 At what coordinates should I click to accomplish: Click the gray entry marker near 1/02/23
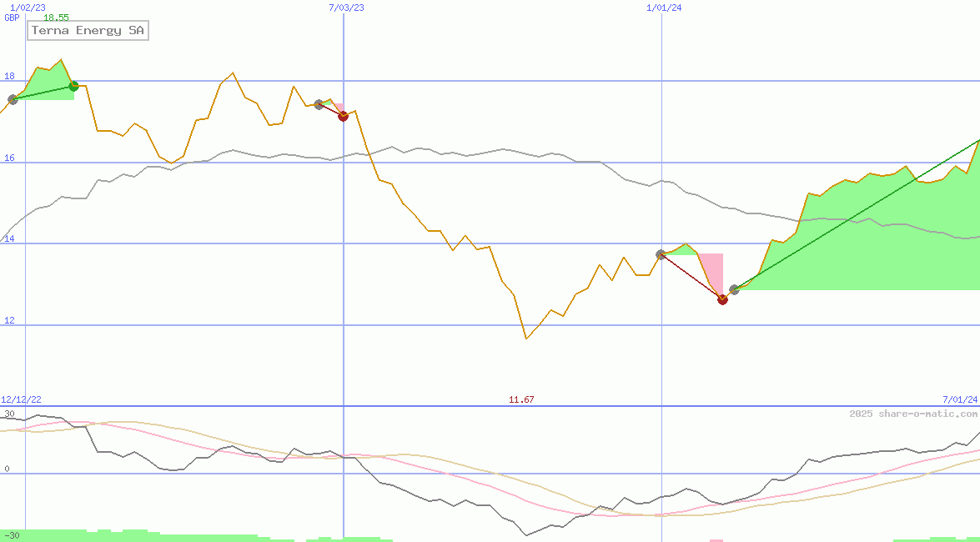(x=13, y=100)
